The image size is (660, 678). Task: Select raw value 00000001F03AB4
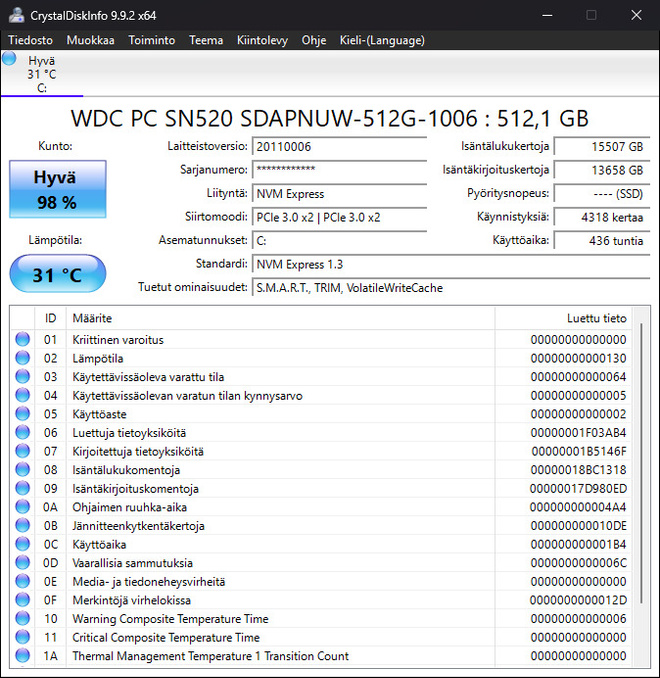click(578, 433)
